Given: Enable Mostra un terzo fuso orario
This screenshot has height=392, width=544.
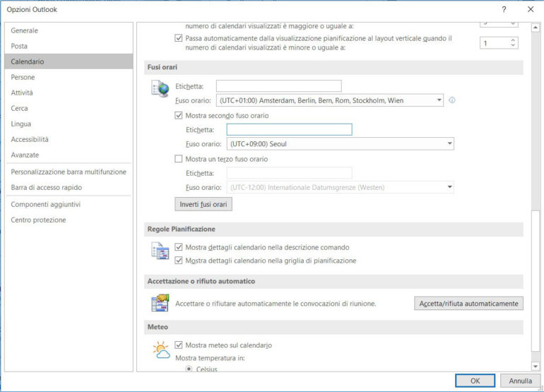Looking at the screenshot, I should [x=178, y=159].
